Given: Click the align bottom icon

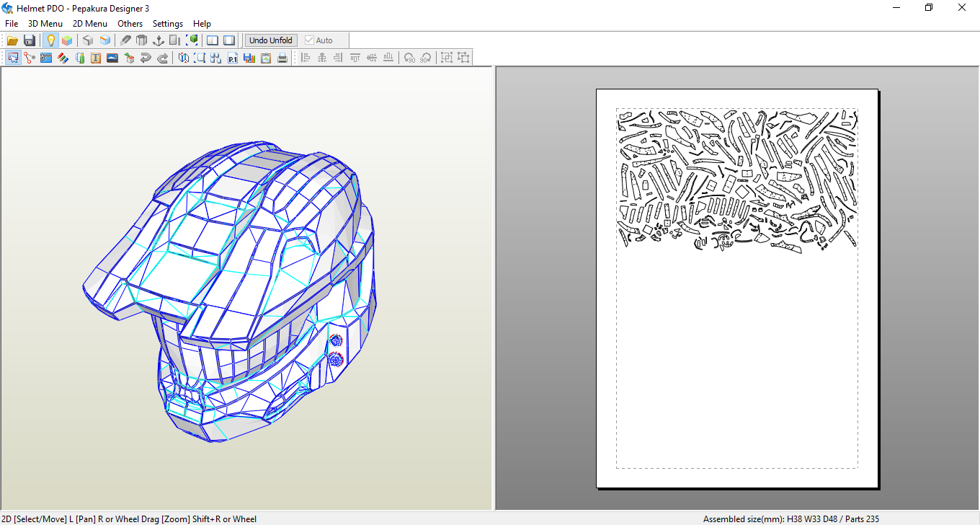Looking at the screenshot, I should pos(388,58).
